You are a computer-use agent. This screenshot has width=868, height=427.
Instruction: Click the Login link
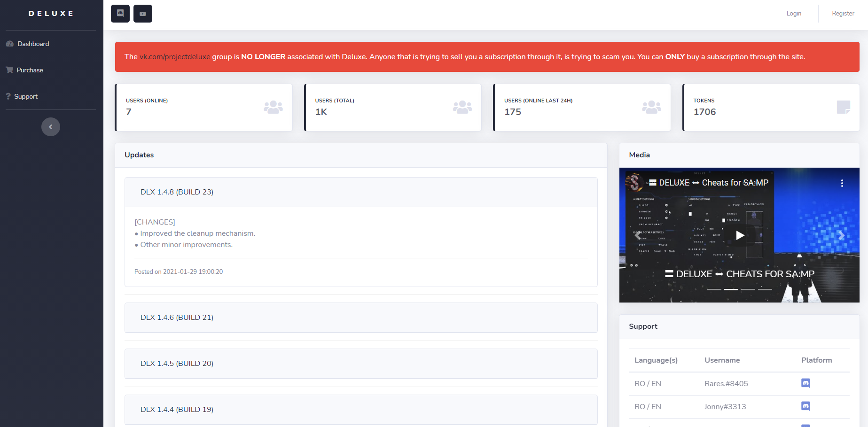tap(794, 14)
